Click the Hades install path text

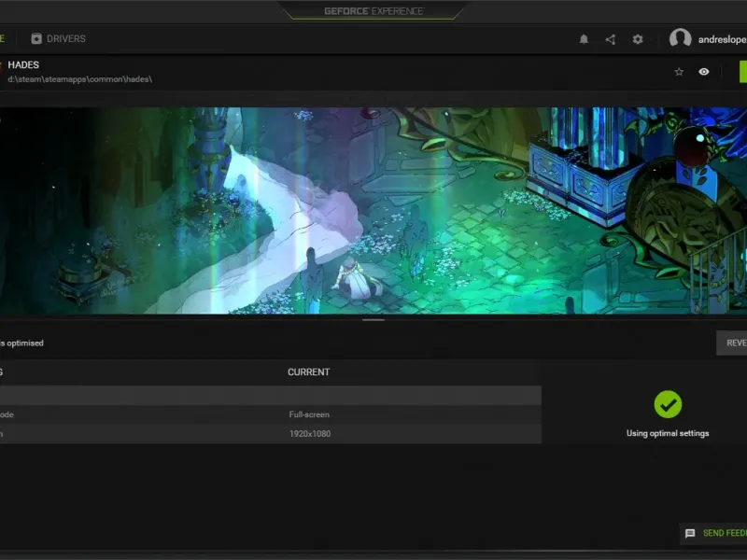coord(80,79)
